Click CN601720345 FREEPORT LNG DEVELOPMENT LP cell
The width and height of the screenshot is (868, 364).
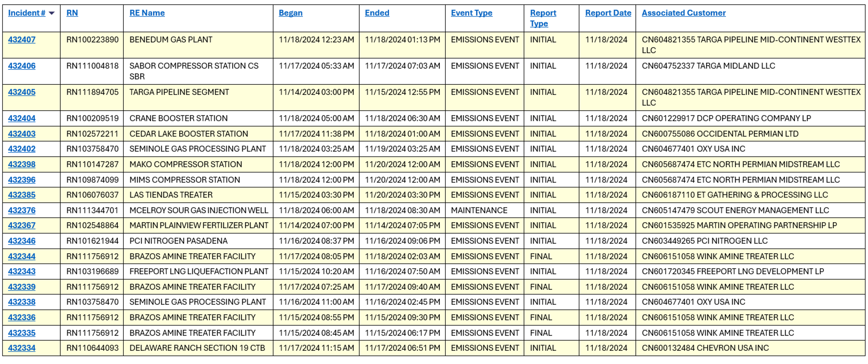tap(750, 271)
